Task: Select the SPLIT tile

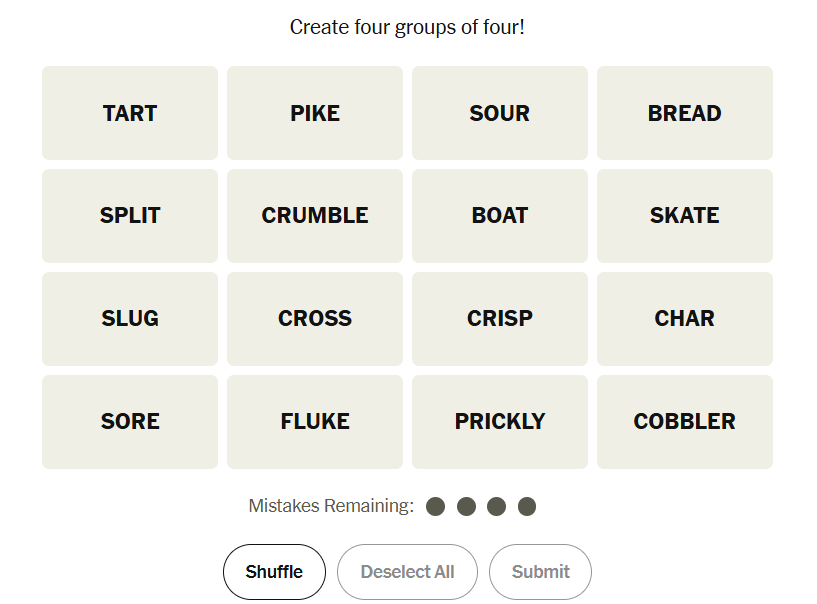Action: tap(130, 216)
